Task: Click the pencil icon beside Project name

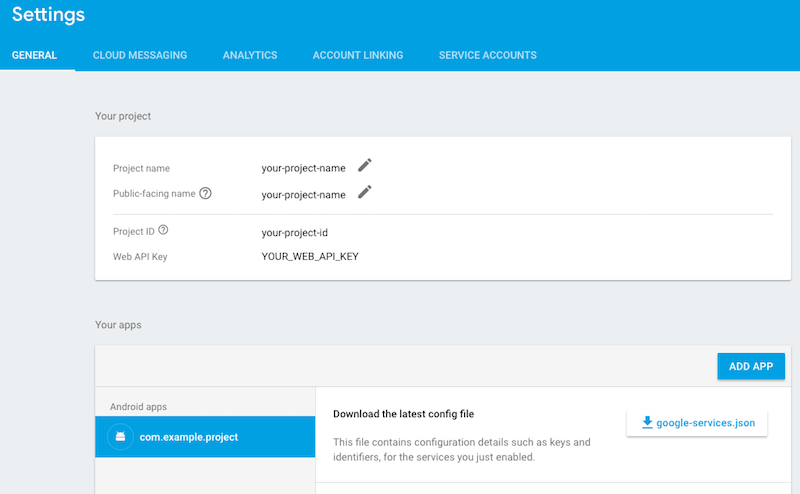Action: click(365, 165)
